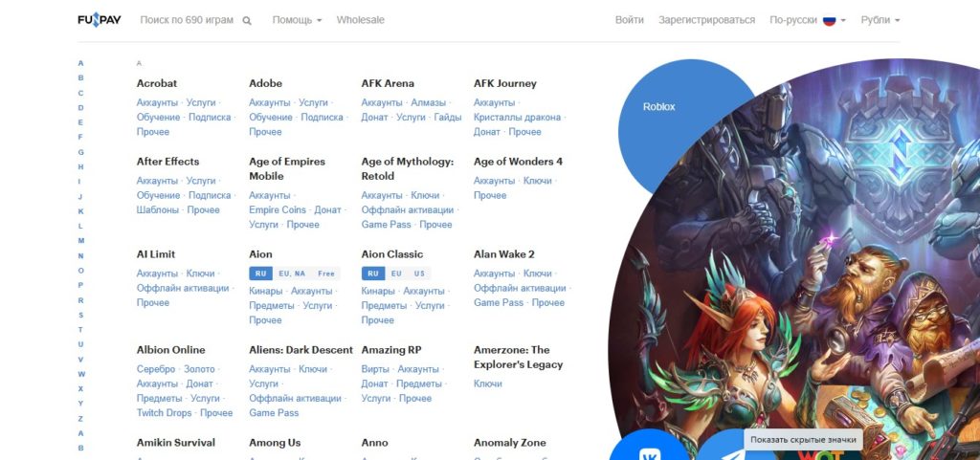Click the Войти login link
Screen dimensions: 980x460
click(x=630, y=20)
